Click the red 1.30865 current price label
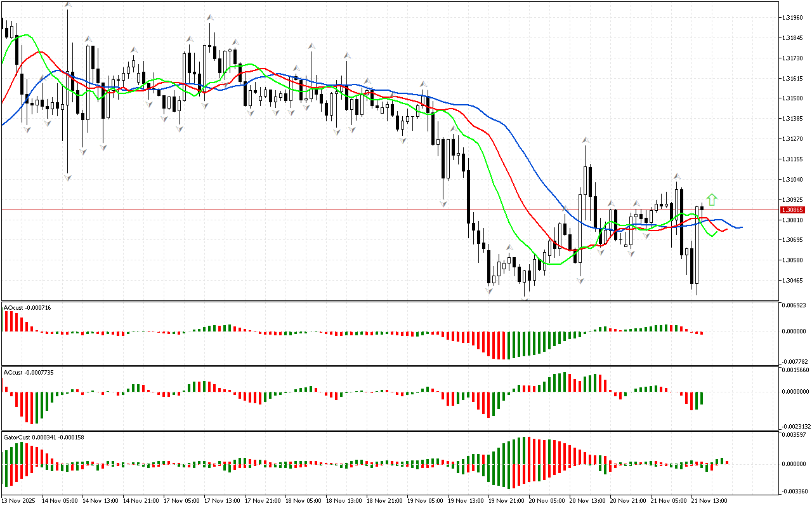812x508 pixels. coord(792,210)
